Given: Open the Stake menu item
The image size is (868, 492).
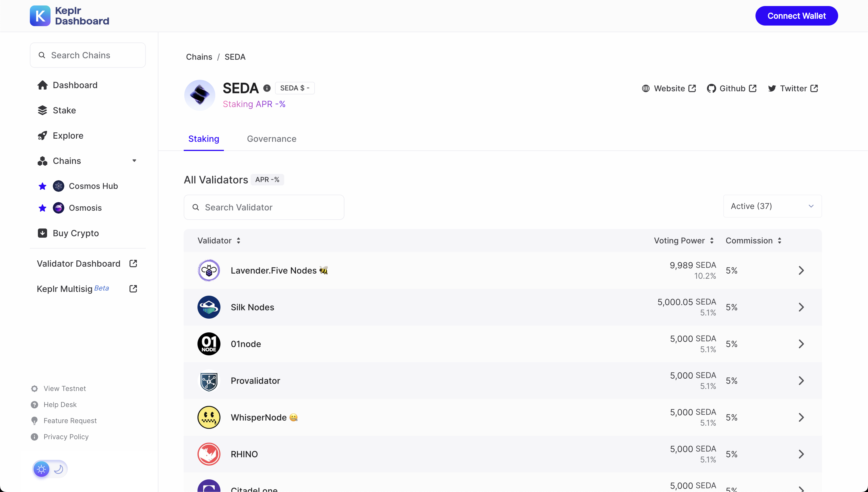Looking at the screenshot, I should click(x=64, y=111).
